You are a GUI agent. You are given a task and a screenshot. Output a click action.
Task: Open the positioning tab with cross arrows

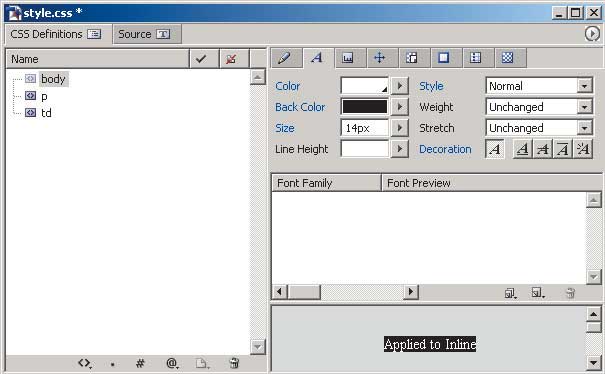(x=382, y=58)
